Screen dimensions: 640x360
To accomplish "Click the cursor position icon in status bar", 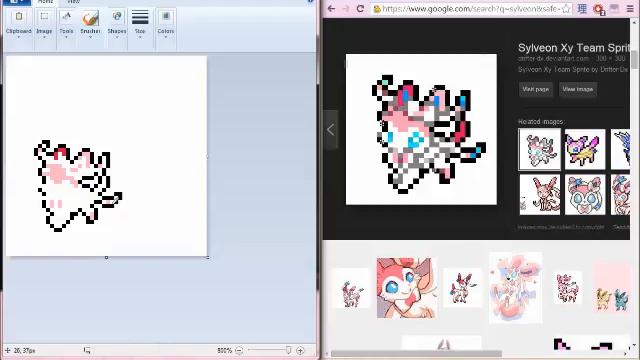I will click(x=8, y=350).
